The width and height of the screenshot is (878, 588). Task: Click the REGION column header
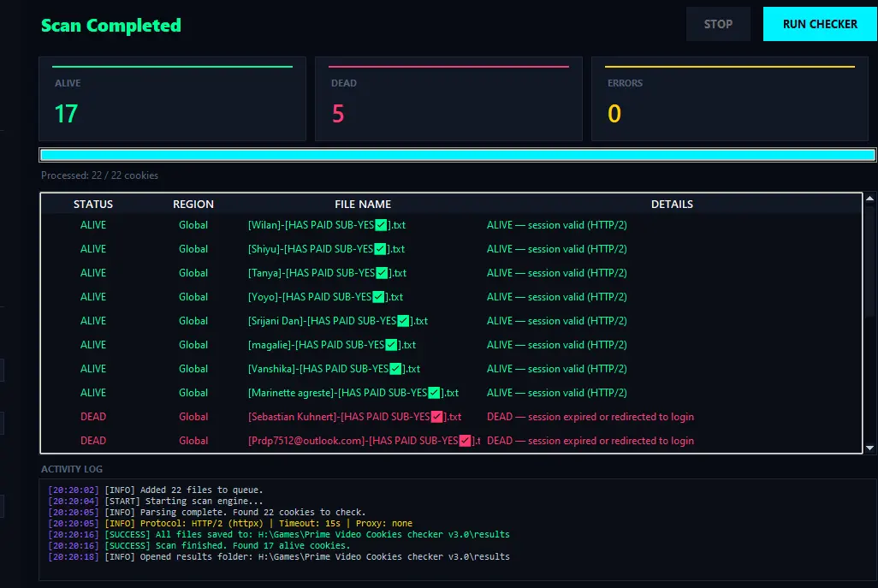(x=193, y=205)
